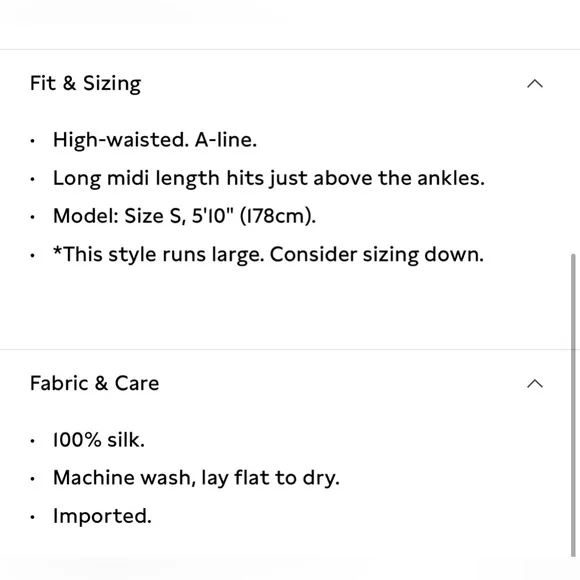580x580 pixels.
Task: Click bullet before High-waisted line
Action: tap(33, 141)
